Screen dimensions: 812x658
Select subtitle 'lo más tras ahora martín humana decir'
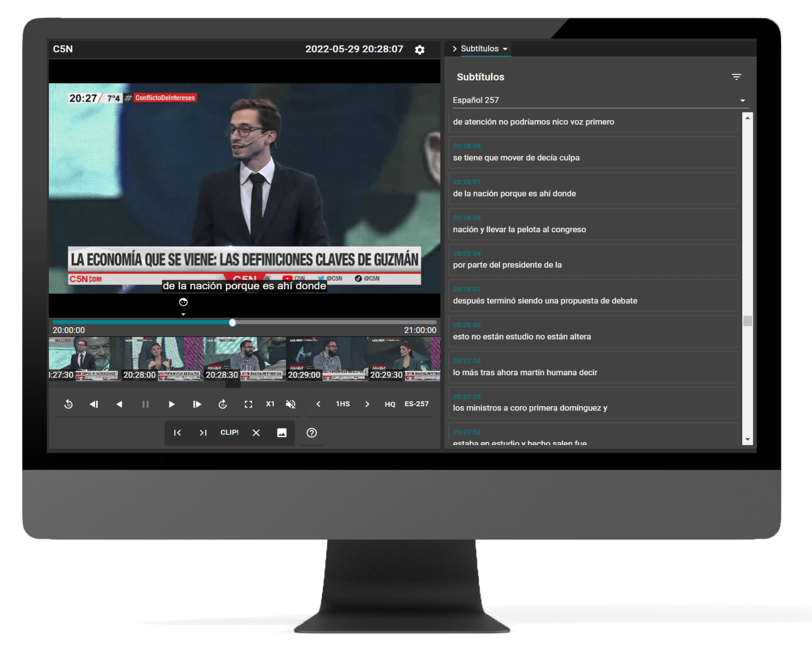point(593,367)
